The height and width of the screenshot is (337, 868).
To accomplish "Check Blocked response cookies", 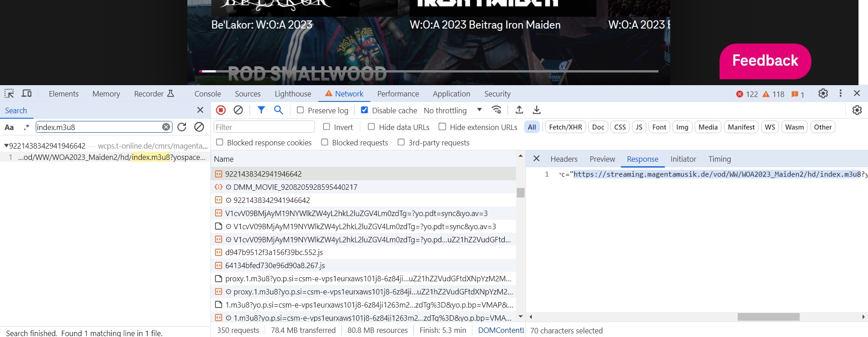I will [219, 142].
